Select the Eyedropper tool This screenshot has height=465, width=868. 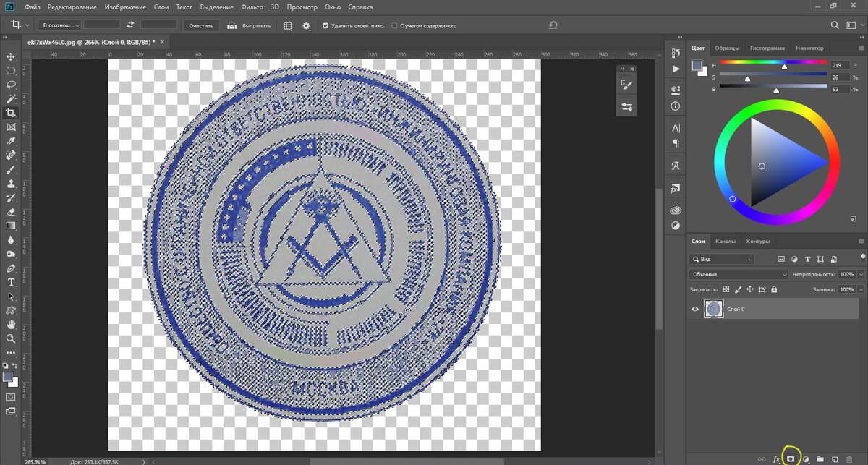(11, 141)
